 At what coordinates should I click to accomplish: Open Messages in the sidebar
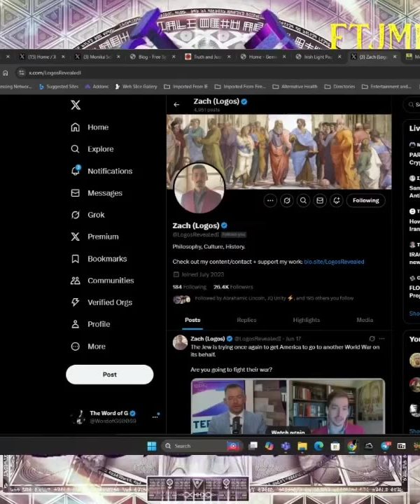pyautogui.click(x=97, y=193)
